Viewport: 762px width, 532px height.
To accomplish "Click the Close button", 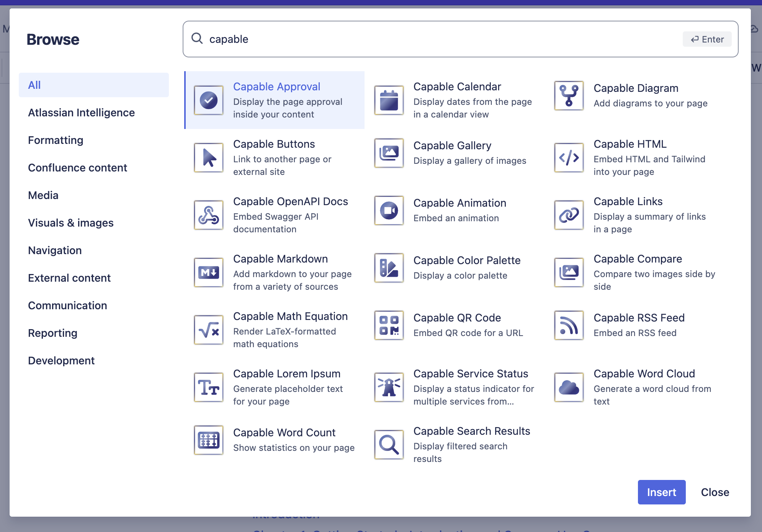I will (x=715, y=492).
